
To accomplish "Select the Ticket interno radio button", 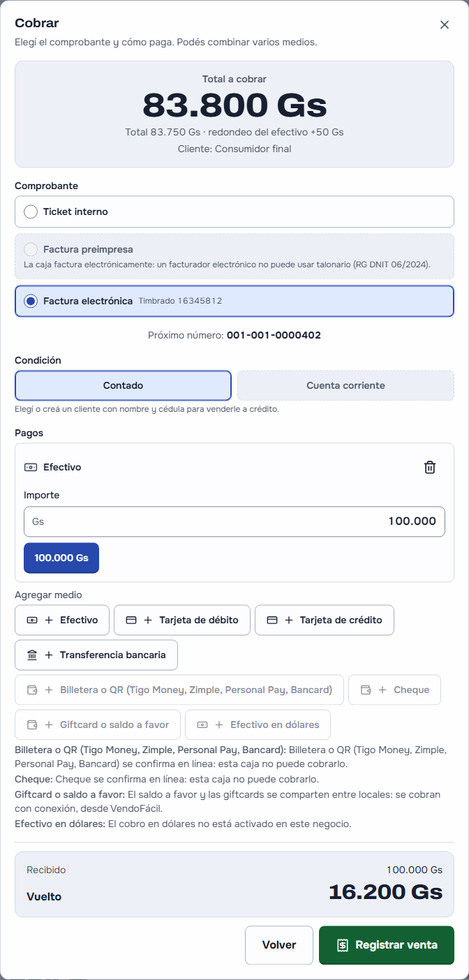I will pos(31,211).
